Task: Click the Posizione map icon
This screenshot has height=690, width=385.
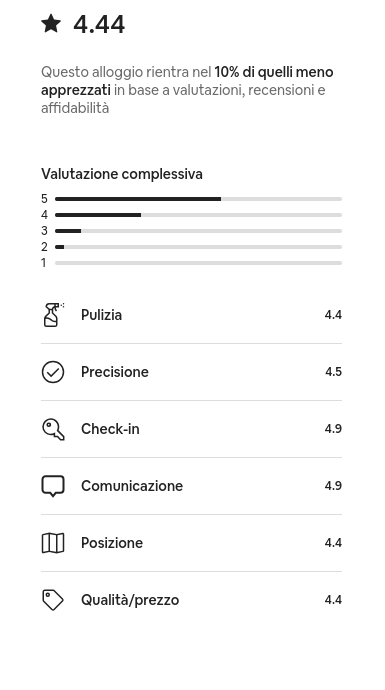Action: (53, 543)
